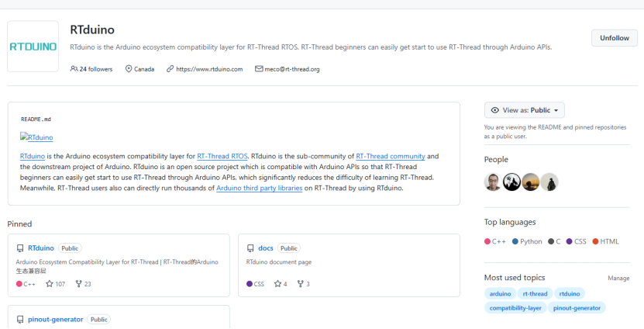Expand the View as Public dropdown
The height and width of the screenshot is (329, 644).
(524, 110)
